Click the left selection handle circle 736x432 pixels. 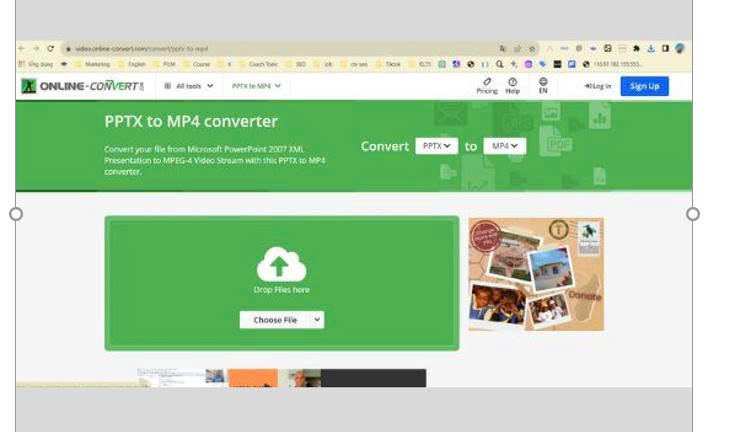point(16,214)
